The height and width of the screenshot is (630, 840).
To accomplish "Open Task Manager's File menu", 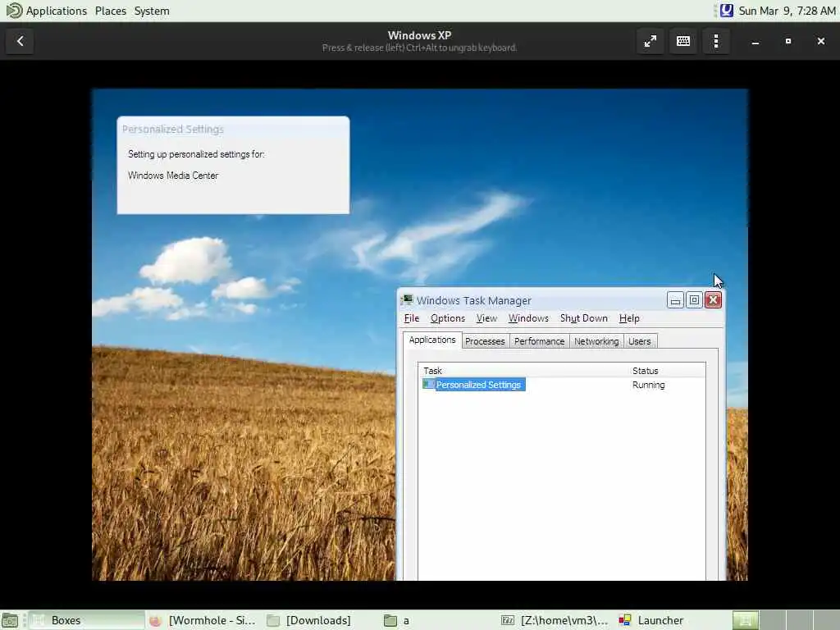I will click(412, 318).
